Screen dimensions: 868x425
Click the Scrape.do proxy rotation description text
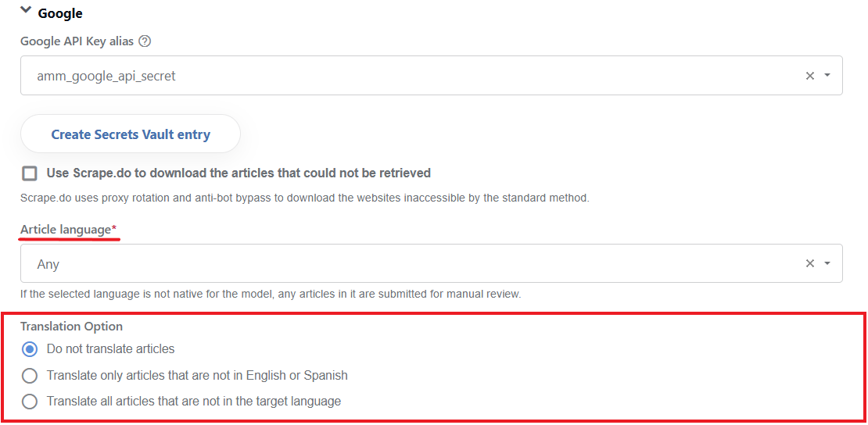pyautogui.click(x=304, y=198)
